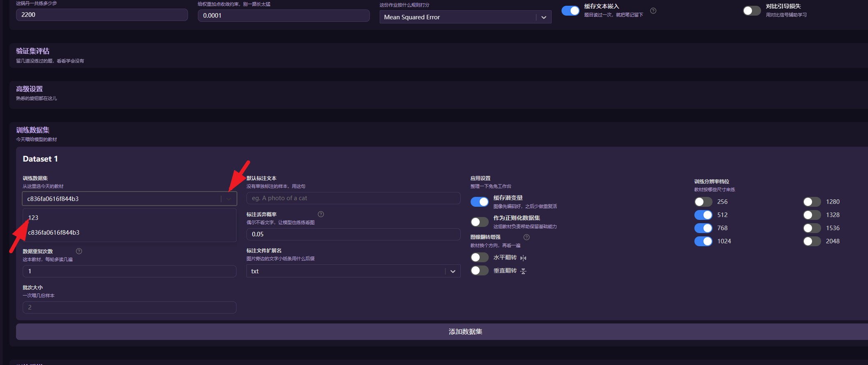868x365 pixels.
Task: Enable 作为正则化数据集 switch
Action: tap(480, 222)
